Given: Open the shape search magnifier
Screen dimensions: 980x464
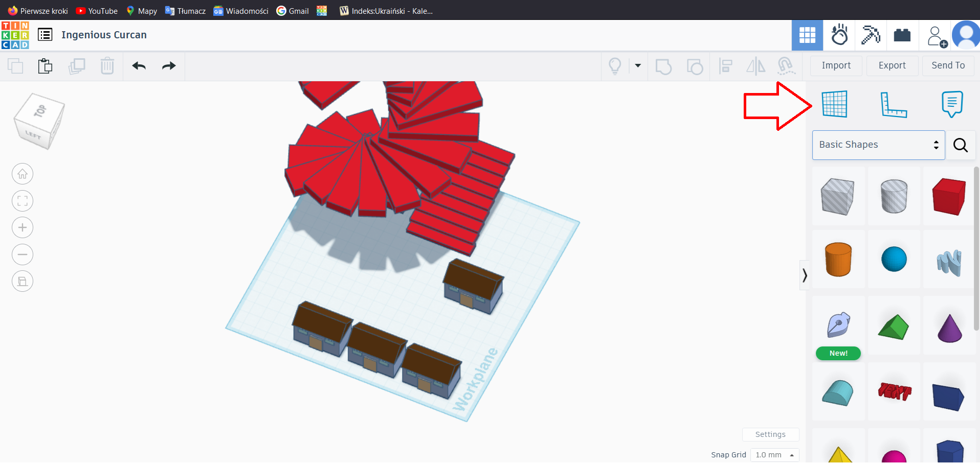Looking at the screenshot, I should (x=960, y=145).
